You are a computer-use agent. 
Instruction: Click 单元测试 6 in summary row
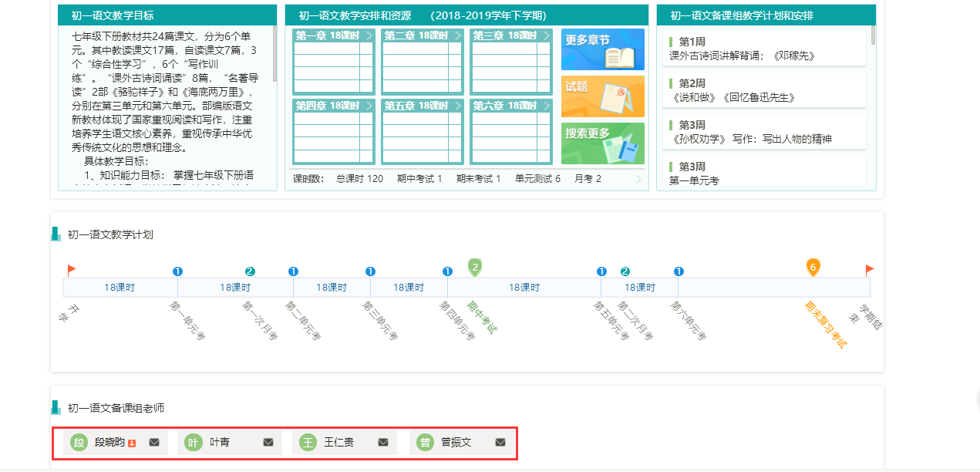click(x=538, y=179)
